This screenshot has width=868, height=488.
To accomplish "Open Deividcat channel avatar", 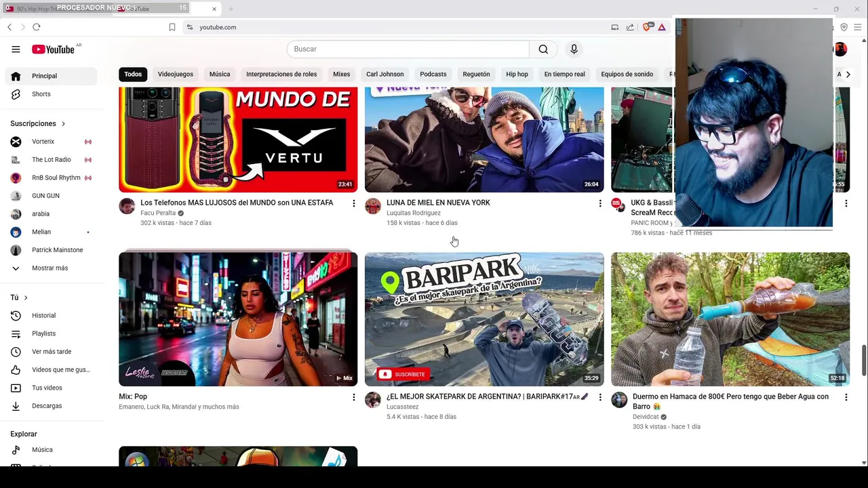I will click(x=619, y=400).
